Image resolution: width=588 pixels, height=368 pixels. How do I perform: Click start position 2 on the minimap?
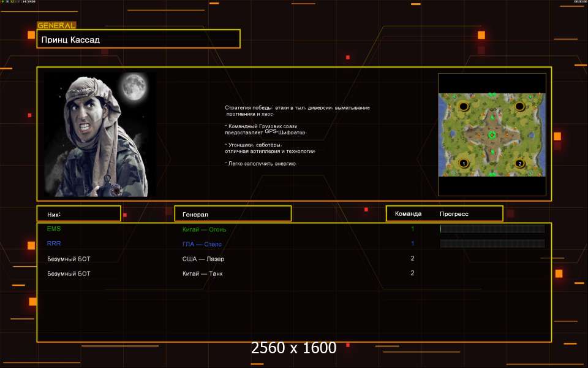coord(519,163)
